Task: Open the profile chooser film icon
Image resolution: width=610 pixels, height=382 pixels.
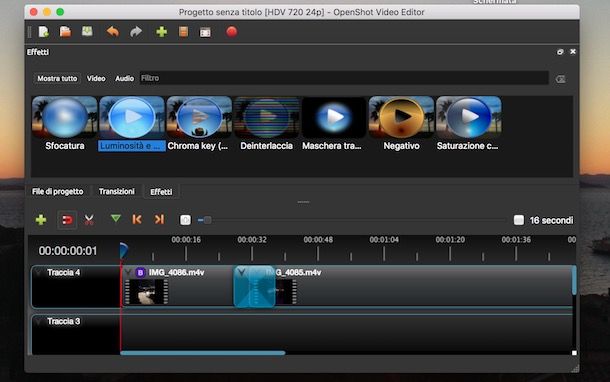Action: tap(183, 32)
